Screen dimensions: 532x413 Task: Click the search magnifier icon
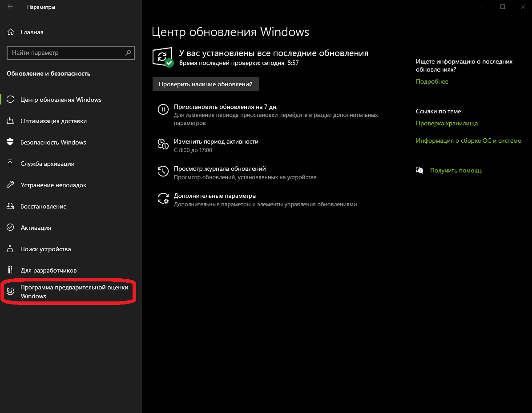click(128, 52)
